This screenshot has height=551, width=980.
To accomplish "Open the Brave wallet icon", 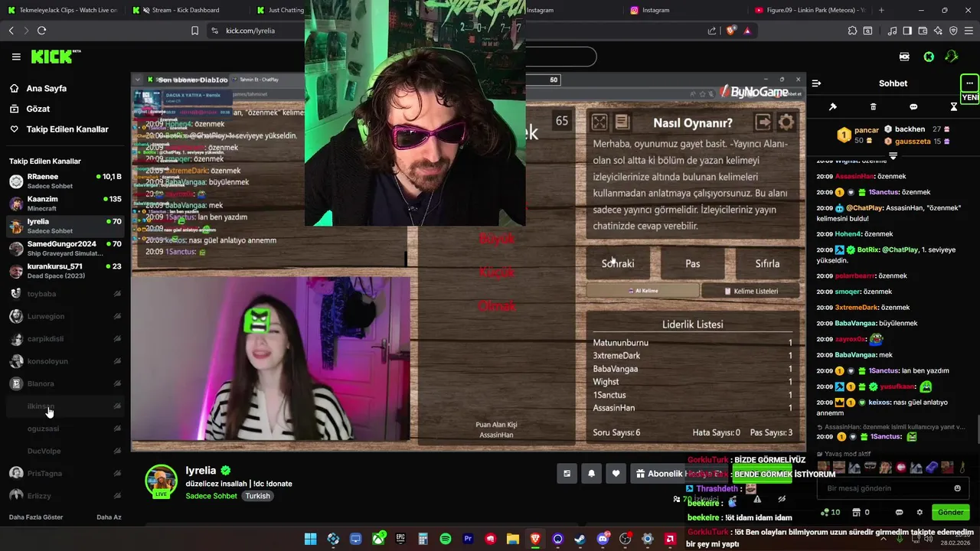I will pyautogui.click(x=923, y=31).
